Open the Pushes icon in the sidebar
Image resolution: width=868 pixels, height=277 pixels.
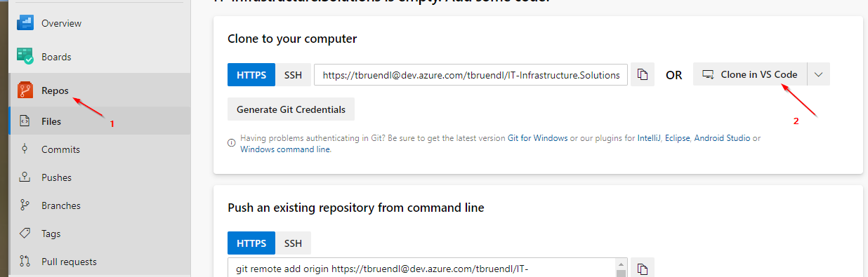pos(25,177)
